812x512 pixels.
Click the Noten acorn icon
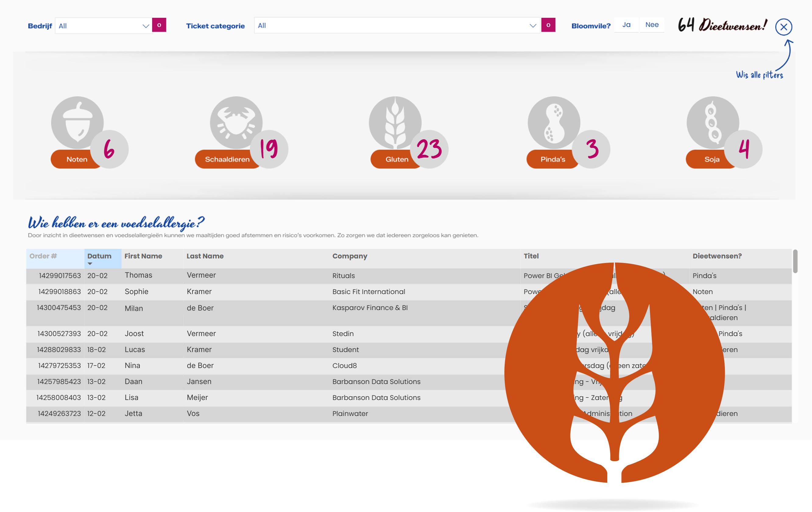click(77, 123)
